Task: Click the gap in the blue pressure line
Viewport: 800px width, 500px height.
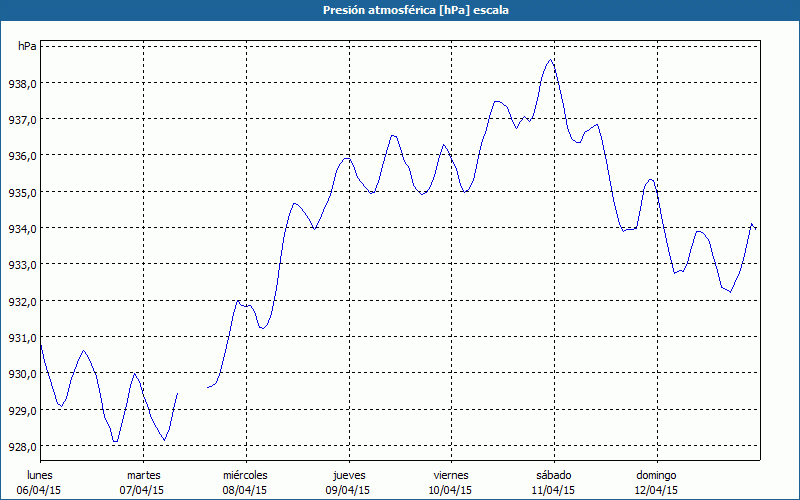Action: pos(192,390)
